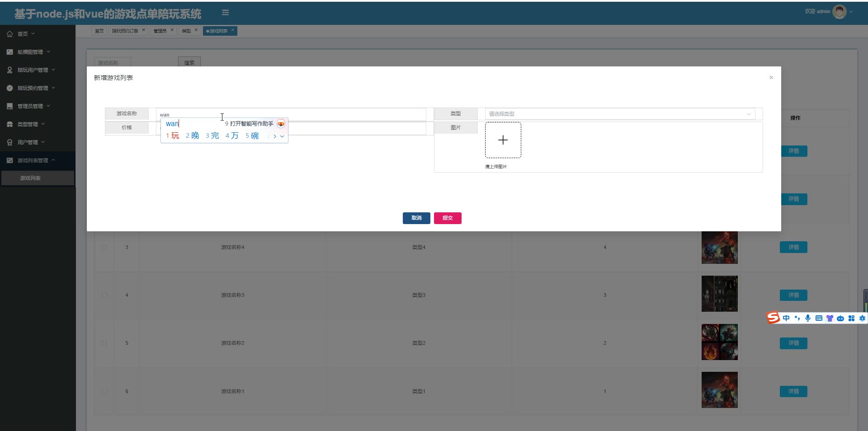This screenshot has height=431, width=868.
Task: Collapse 游戏列表管理 sidebar menu
Action: [53, 160]
